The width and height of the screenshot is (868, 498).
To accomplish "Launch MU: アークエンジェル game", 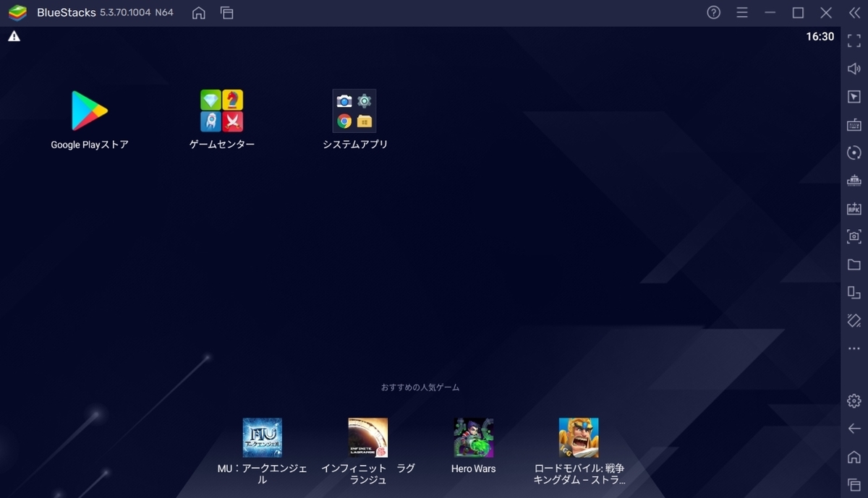I will coord(262,437).
